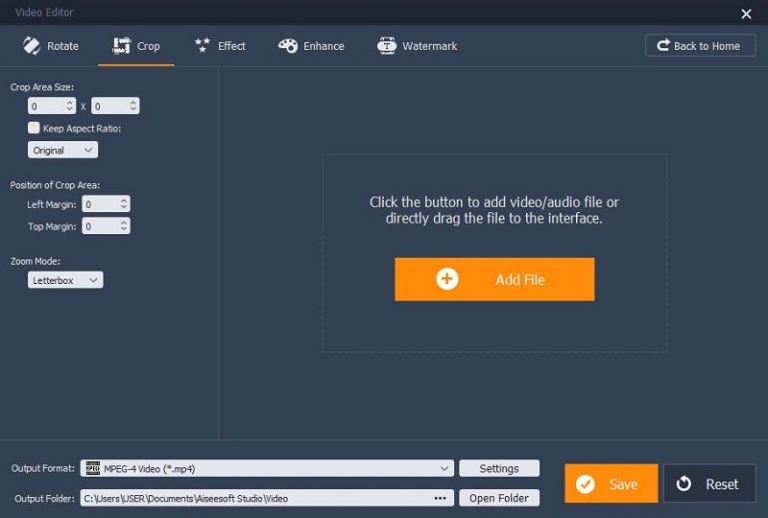Click the Open Folder button
This screenshot has height=518, width=768.
click(499, 498)
